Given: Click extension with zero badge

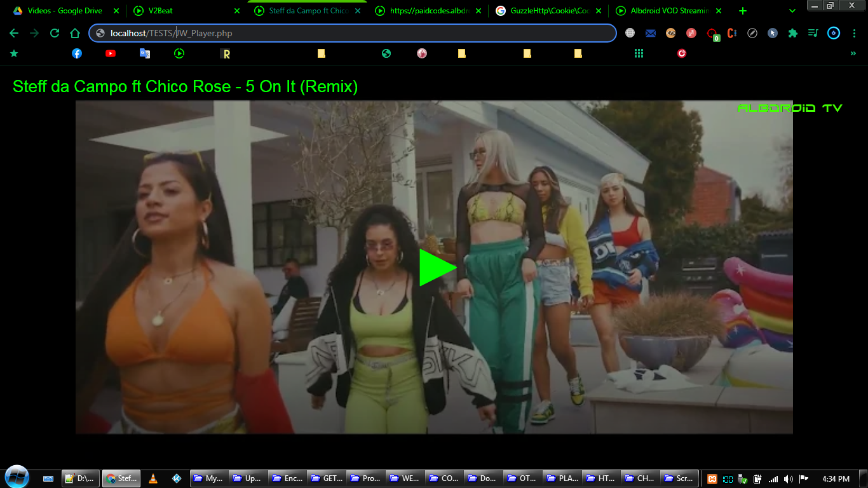Looking at the screenshot, I should tap(712, 34).
